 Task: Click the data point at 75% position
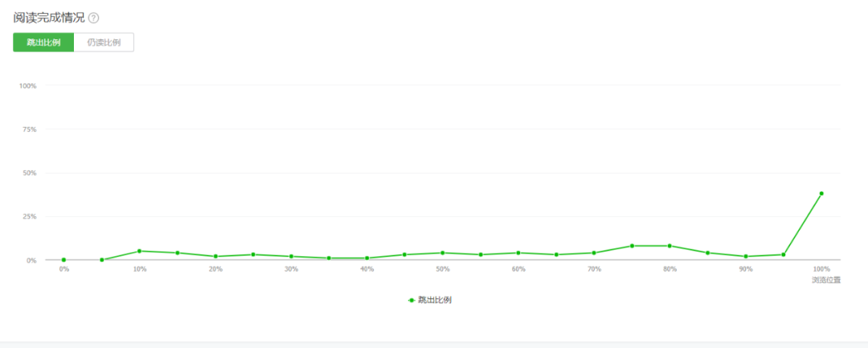click(x=632, y=246)
